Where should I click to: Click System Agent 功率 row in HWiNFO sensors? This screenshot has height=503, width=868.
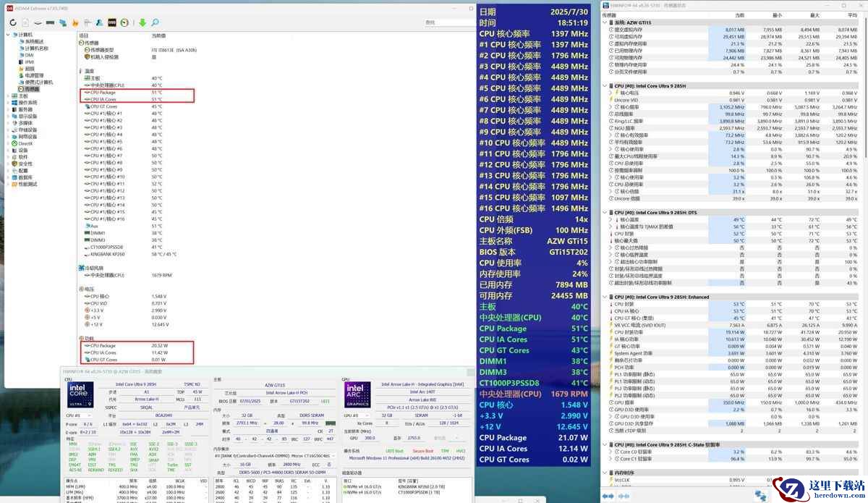[733, 353]
